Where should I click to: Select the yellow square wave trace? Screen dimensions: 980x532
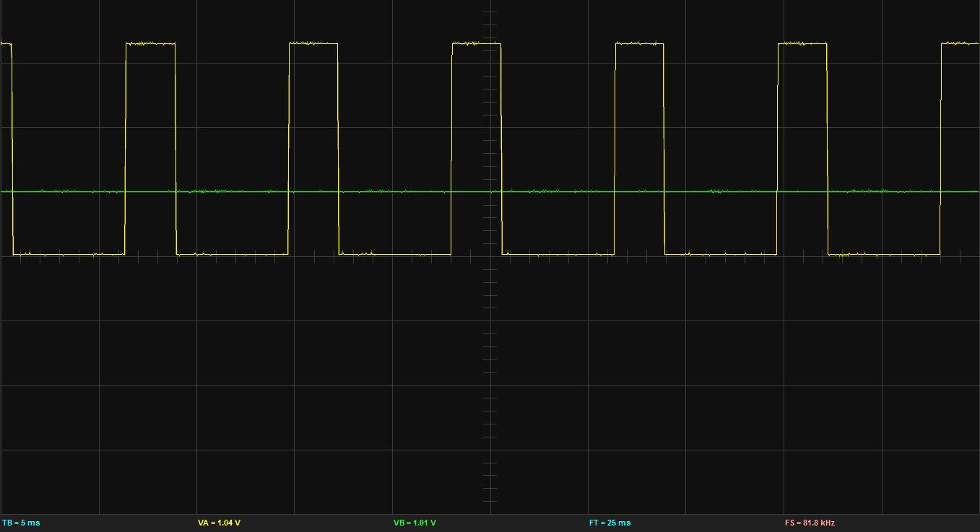(x=149, y=43)
